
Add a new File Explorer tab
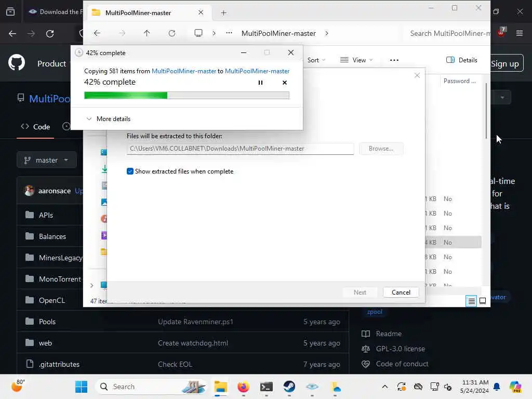[x=223, y=13]
